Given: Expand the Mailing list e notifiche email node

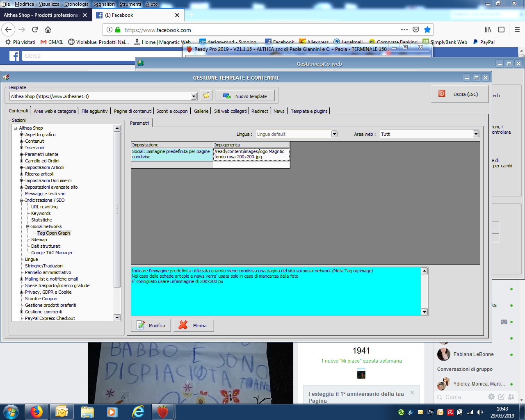Looking at the screenshot, I should click(x=22, y=279).
